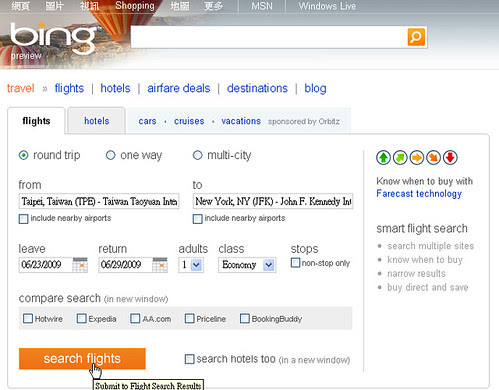Open the cars tab link

(x=147, y=121)
